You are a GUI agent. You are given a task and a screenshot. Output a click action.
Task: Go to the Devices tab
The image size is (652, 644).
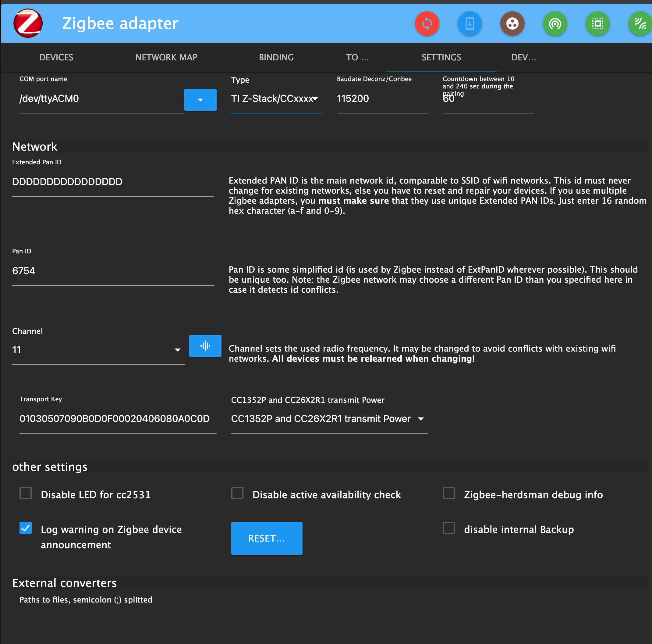(x=56, y=57)
